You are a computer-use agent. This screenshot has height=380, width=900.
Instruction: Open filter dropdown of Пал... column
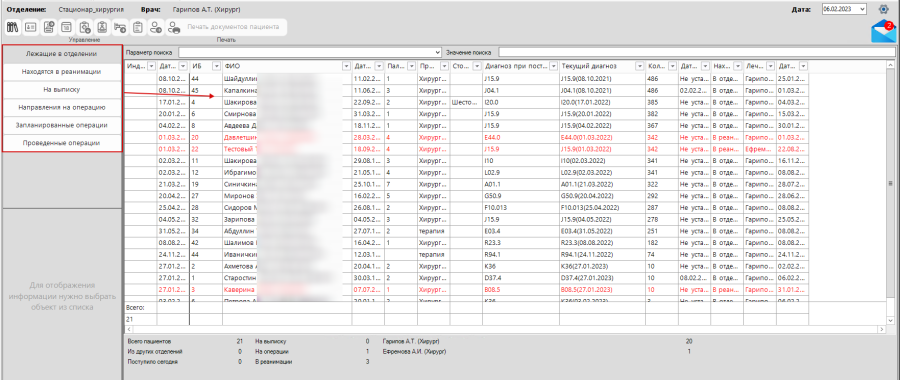click(411, 66)
